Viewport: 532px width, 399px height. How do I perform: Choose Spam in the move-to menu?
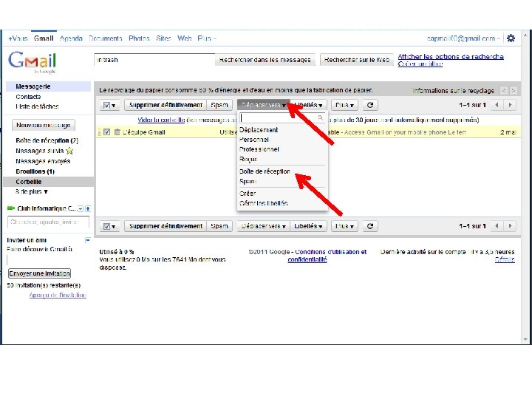pyautogui.click(x=248, y=182)
